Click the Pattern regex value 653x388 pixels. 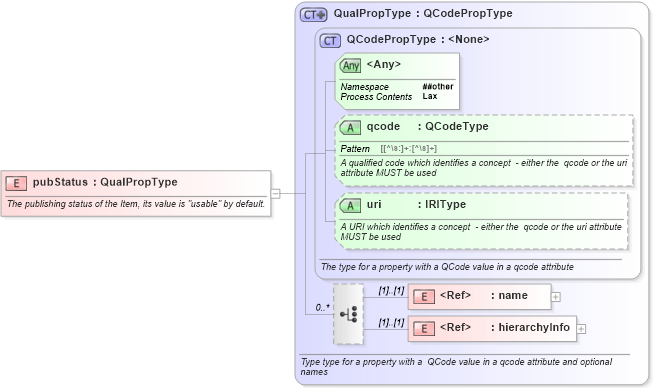point(409,149)
